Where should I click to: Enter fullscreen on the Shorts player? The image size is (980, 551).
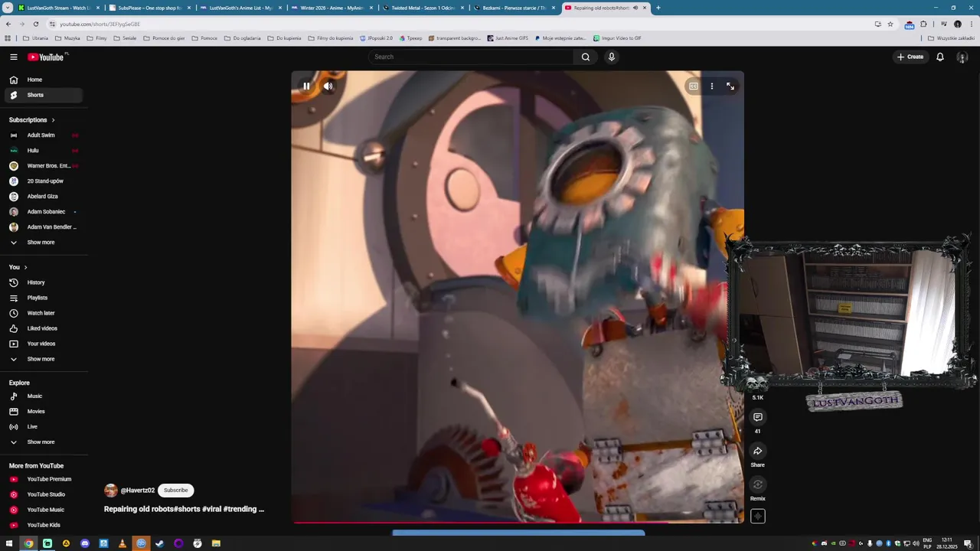730,86
